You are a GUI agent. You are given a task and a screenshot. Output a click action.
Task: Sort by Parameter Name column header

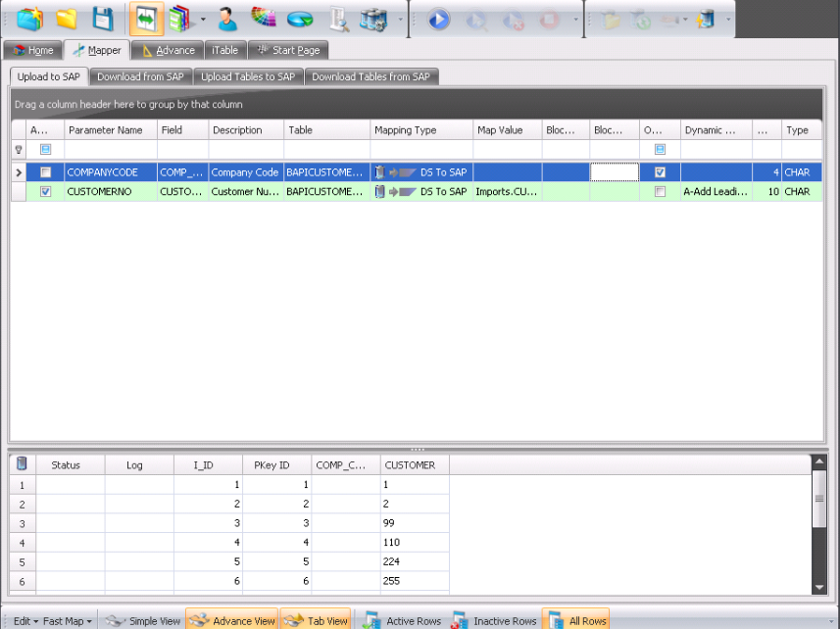tap(111, 130)
